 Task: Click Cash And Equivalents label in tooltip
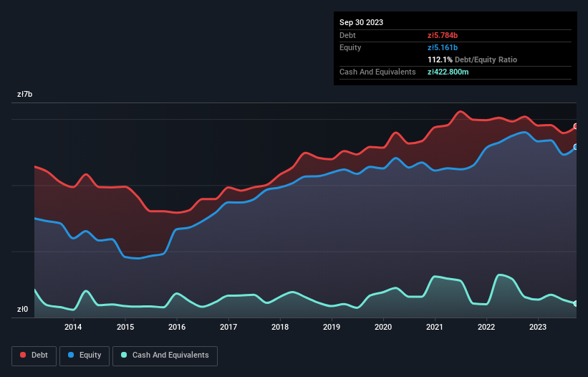[377, 72]
